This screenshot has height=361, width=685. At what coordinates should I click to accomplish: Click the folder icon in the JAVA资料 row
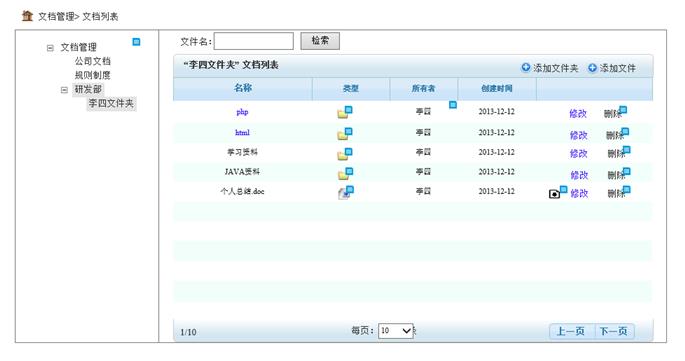[x=343, y=175]
